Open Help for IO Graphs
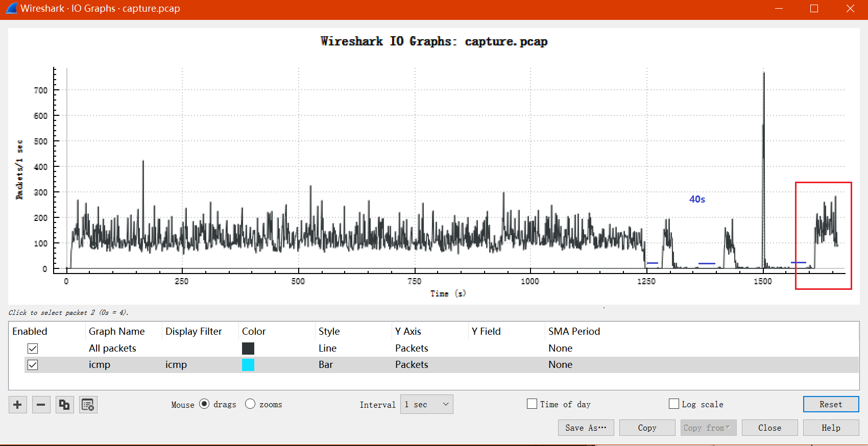Screen dimensions: 868x446 click(831, 428)
